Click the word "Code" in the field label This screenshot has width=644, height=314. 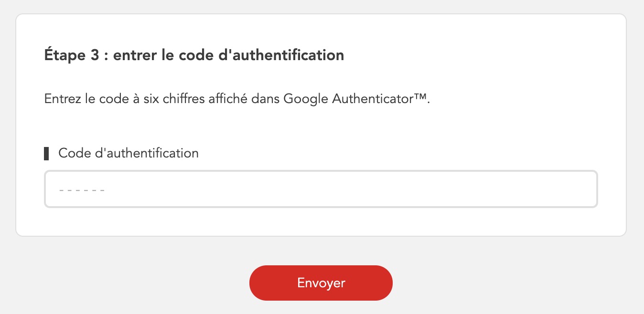click(x=71, y=153)
